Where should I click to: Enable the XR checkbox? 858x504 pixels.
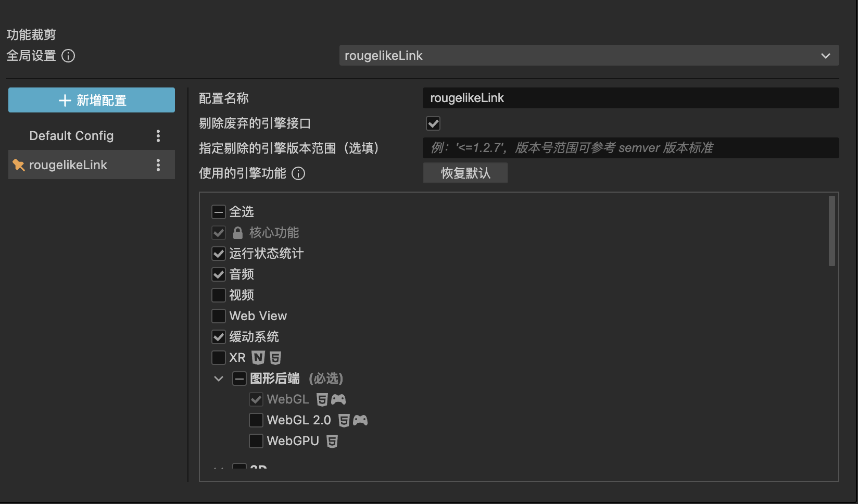click(219, 358)
